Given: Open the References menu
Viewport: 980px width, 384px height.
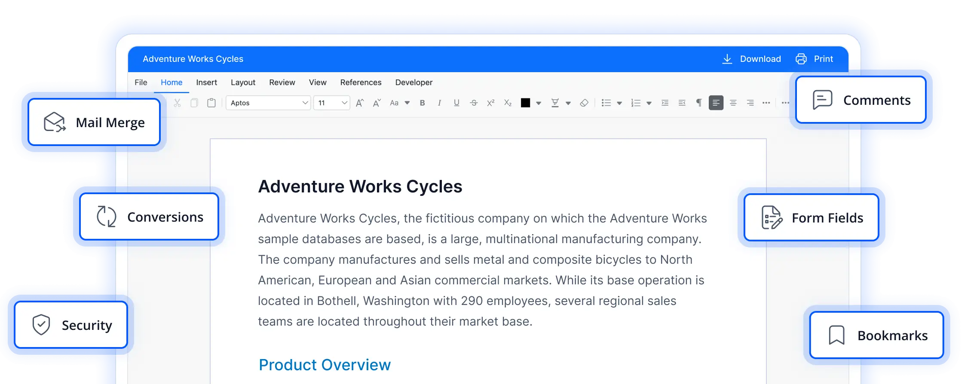Looking at the screenshot, I should [x=361, y=82].
